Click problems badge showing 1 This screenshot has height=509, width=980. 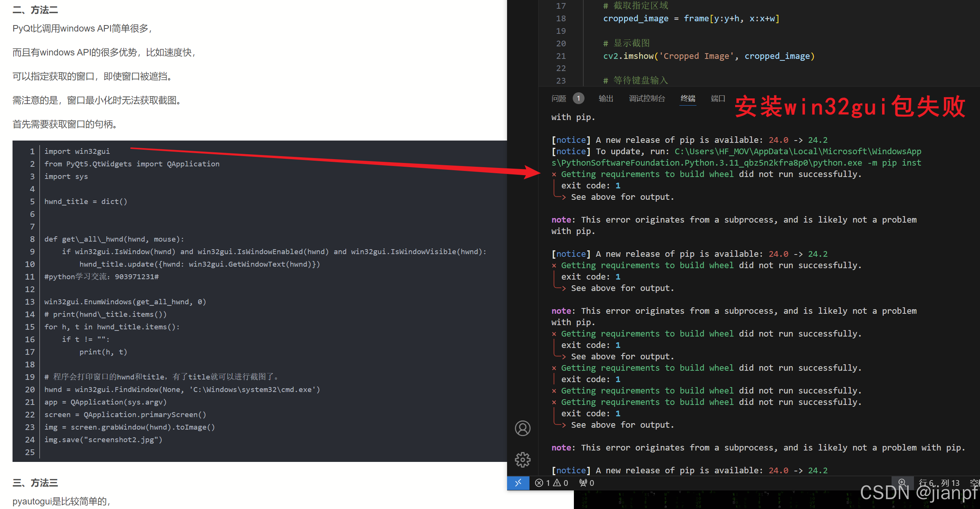tap(578, 99)
